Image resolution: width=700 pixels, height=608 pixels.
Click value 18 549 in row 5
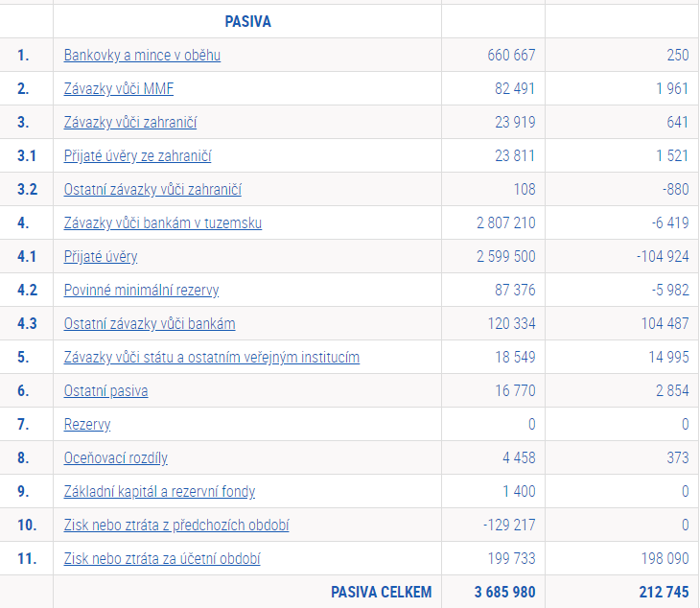click(x=515, y=357)
